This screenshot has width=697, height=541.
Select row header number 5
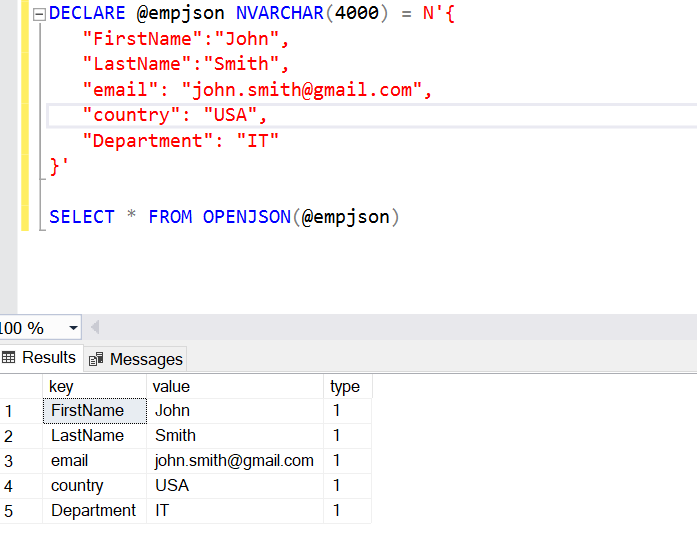point(21,510)
